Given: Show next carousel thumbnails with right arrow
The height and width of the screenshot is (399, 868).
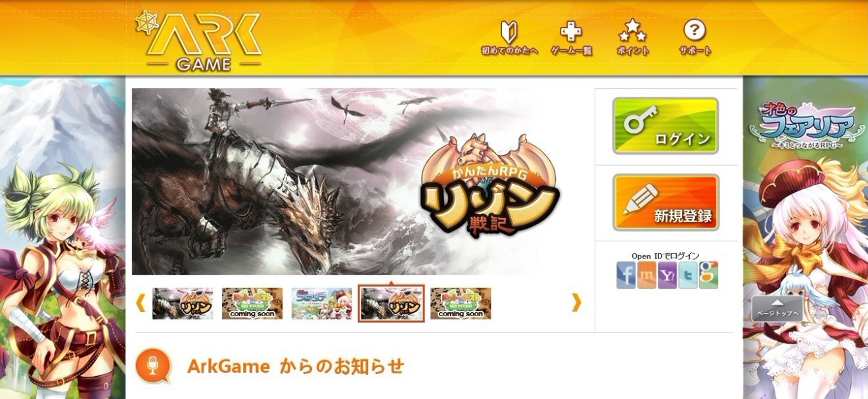Looking at the screenshot, I should tap(576, 302).
